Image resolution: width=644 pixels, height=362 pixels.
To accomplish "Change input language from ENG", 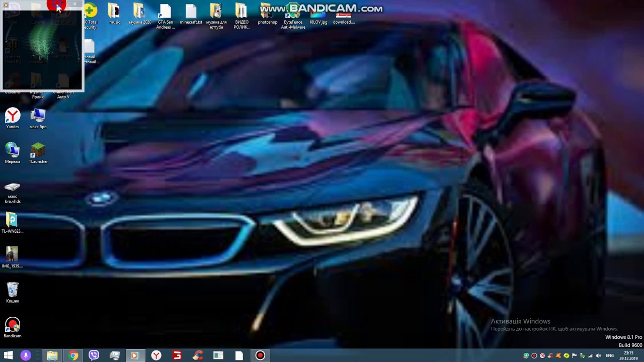I will (x=610, y=355).
